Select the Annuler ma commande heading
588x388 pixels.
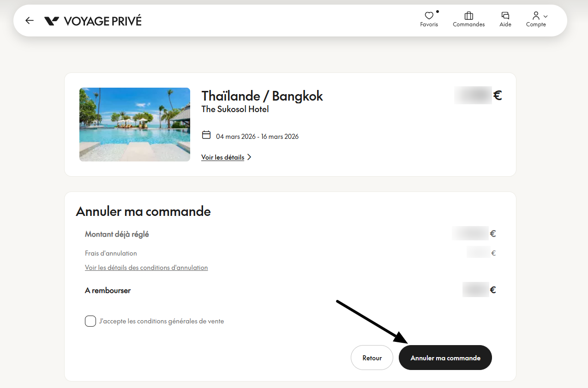pyautogui.click(x=143, y=212)
